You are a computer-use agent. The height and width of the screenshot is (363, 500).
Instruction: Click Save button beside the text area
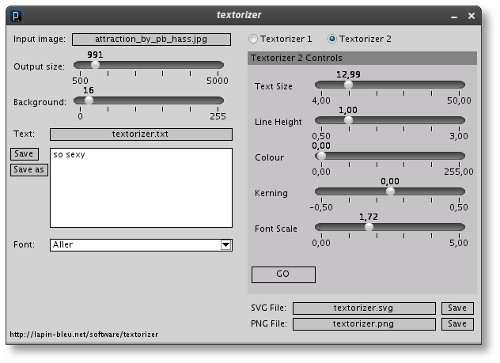[x=24, y=154]
